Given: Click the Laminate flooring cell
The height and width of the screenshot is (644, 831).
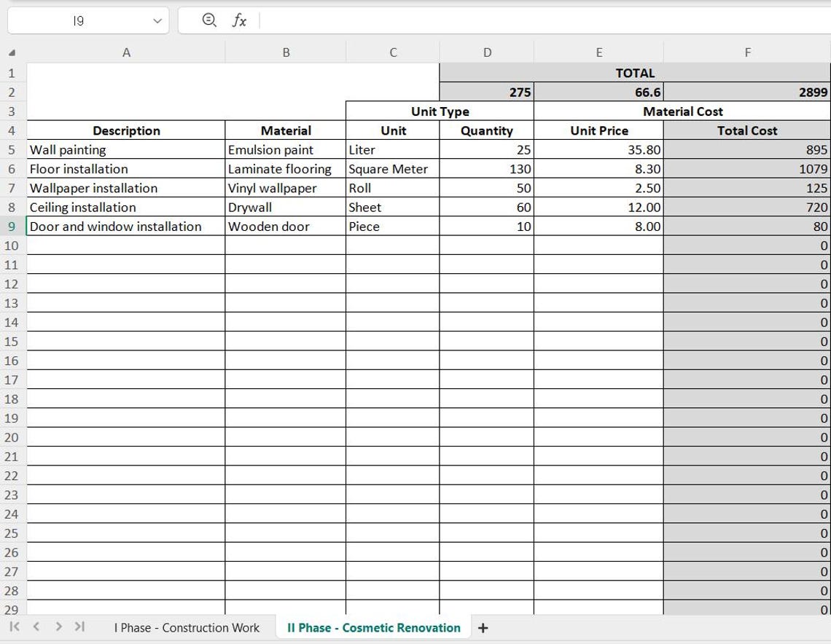Looking at the screenshot, I should click(x=286, y=168).
